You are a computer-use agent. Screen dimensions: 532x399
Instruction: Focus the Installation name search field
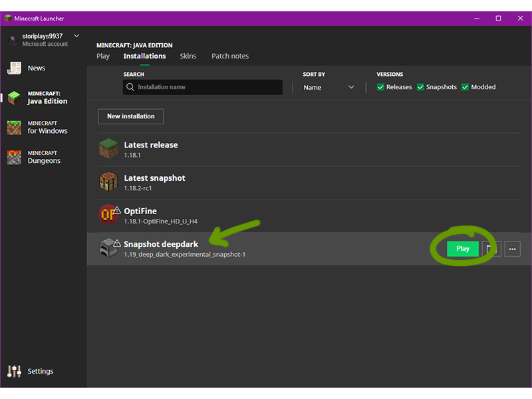pyautogui.click(x=203, y=87)
